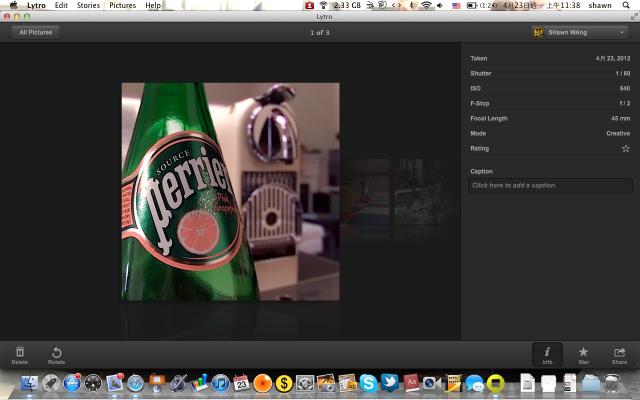This screenshot has width=640, height=400.
Task: Open Spotlight search magnifier
Action: click(x=626, y=5)
